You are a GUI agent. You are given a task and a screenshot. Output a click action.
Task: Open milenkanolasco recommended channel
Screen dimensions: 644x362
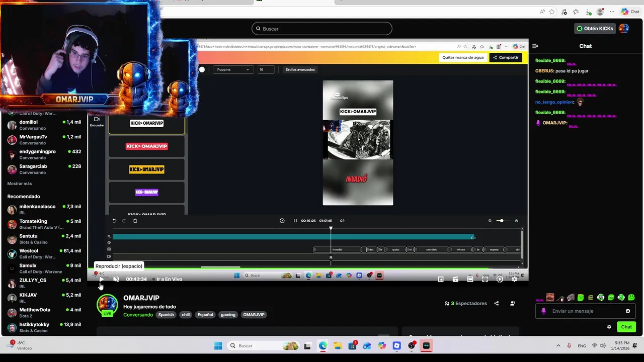tap(44, 209)
